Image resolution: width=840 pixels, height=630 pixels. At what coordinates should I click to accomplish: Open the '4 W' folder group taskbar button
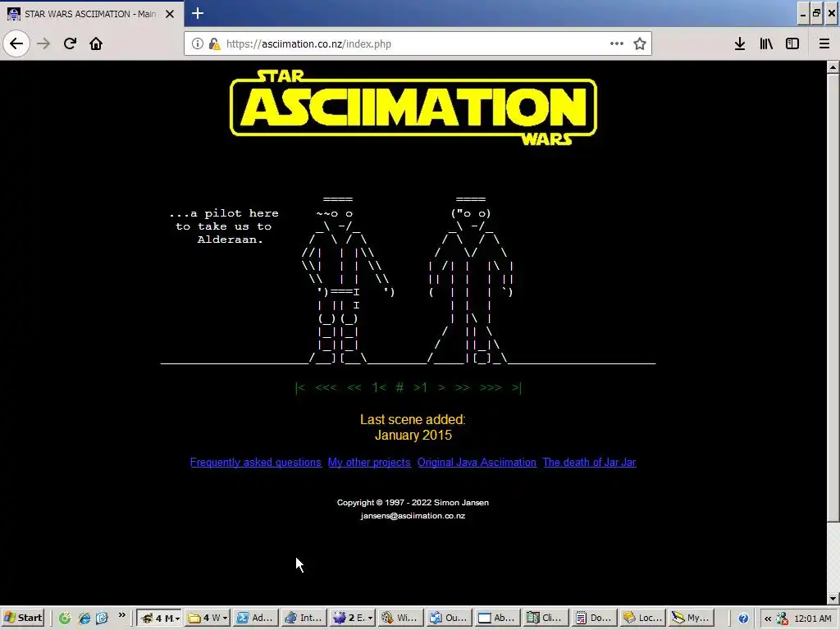click(208, 618)
